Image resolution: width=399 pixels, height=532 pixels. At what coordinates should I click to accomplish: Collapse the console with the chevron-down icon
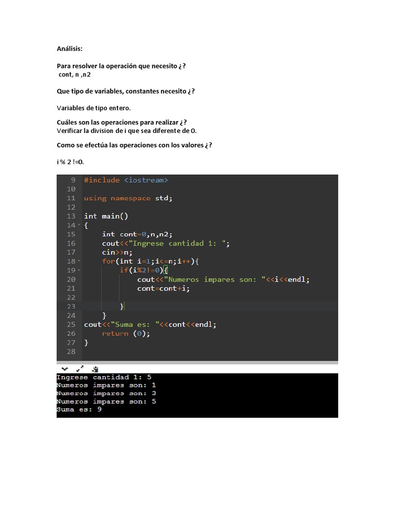(64, 369)
